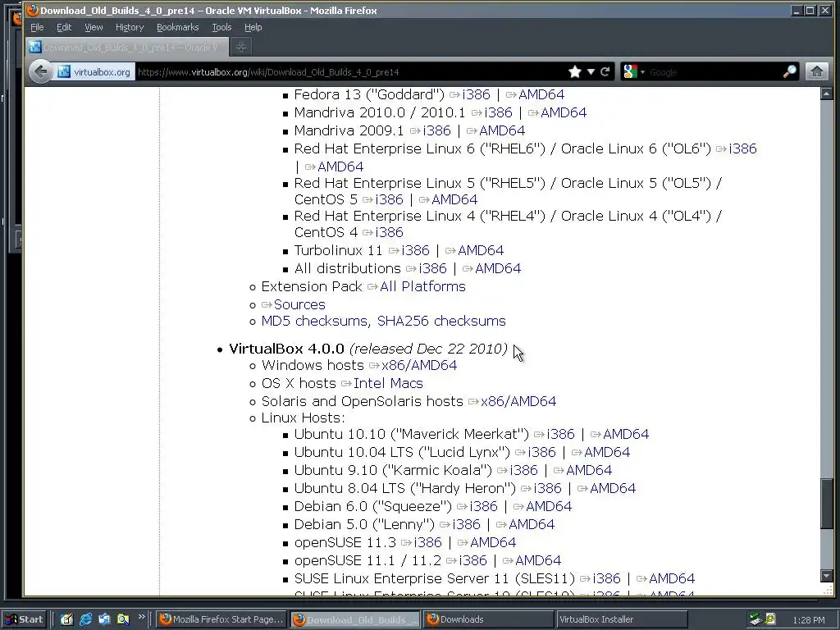Expand the quick launch overflow chevron
Viewport: 840px width, 630px height.
click(x=141, y=617)
